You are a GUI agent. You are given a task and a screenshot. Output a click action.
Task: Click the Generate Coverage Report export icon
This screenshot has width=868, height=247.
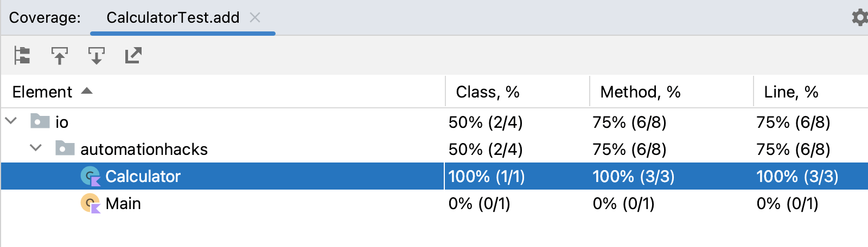133,55
